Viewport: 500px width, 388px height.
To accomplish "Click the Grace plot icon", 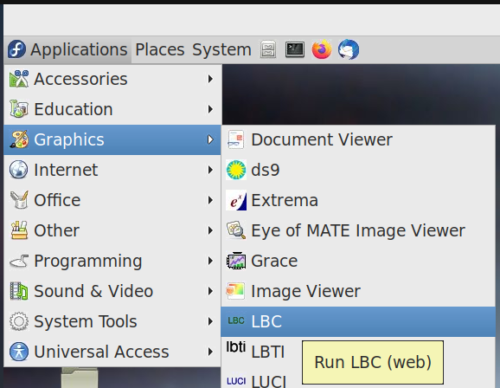I will point(236,261).
